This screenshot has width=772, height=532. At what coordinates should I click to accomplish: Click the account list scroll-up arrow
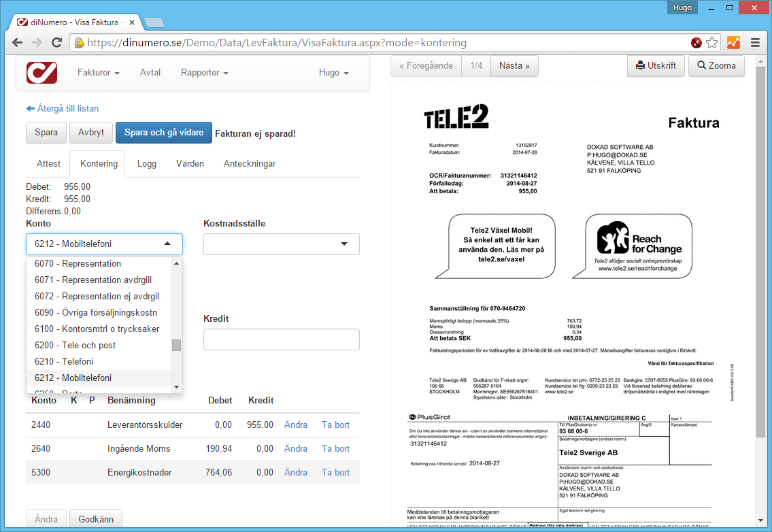176,263
